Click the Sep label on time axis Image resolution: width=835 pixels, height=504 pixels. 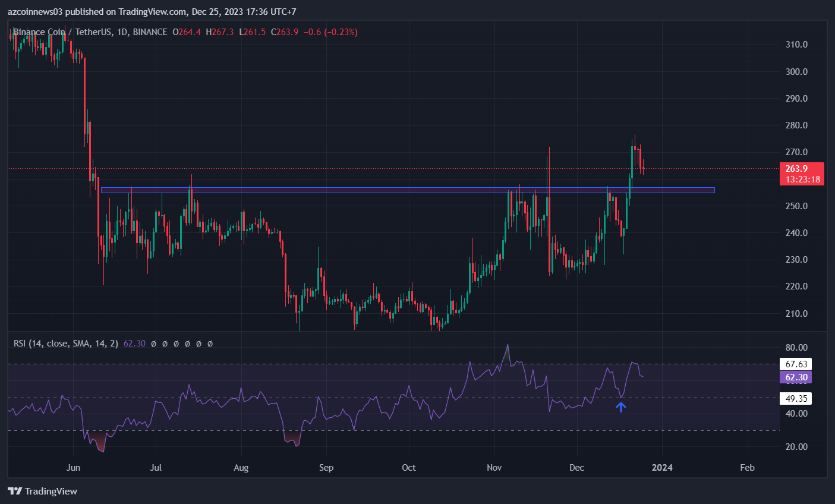(x=326, y=468)
